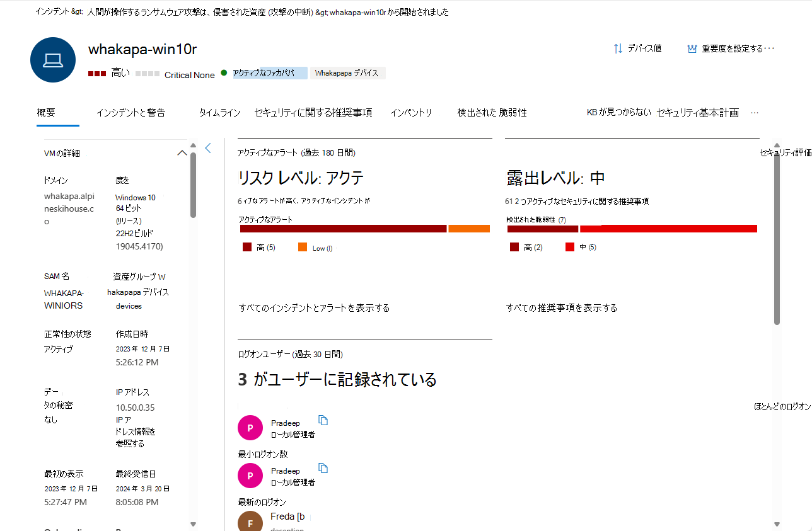Open the インベントリ tab
Image resolution: width=812 pixels, height=531 pixels.
coord(411,113)
